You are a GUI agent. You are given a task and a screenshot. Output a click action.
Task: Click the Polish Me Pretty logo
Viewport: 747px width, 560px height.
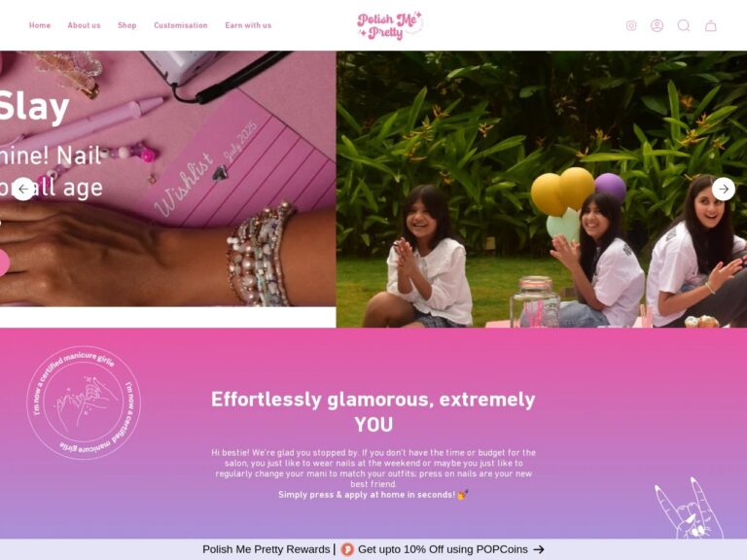pyautogui.click(x=390, y=25)
